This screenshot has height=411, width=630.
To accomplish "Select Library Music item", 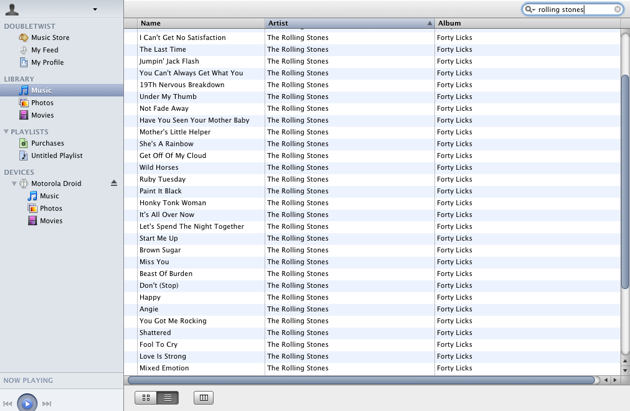I will 61,90.
